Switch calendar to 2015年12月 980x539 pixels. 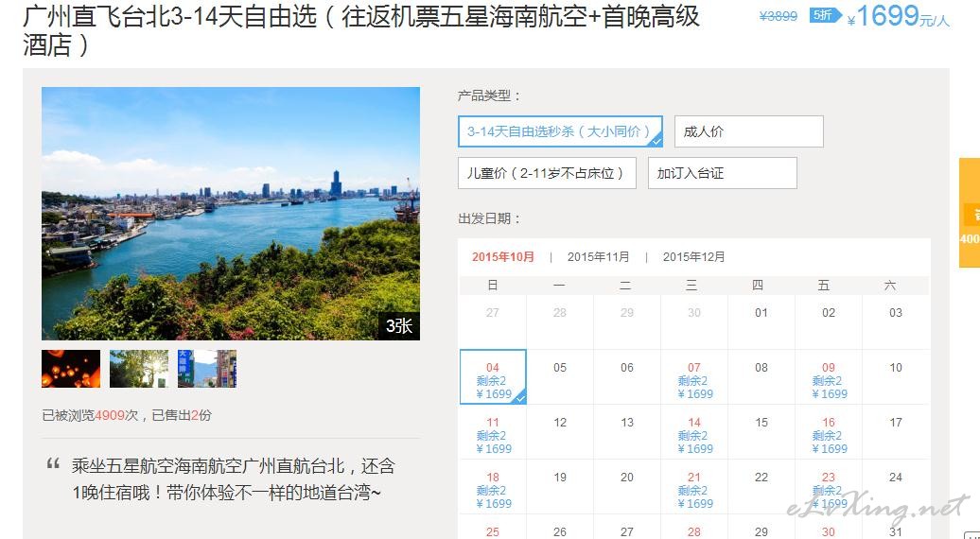click(x=693, y=256)
